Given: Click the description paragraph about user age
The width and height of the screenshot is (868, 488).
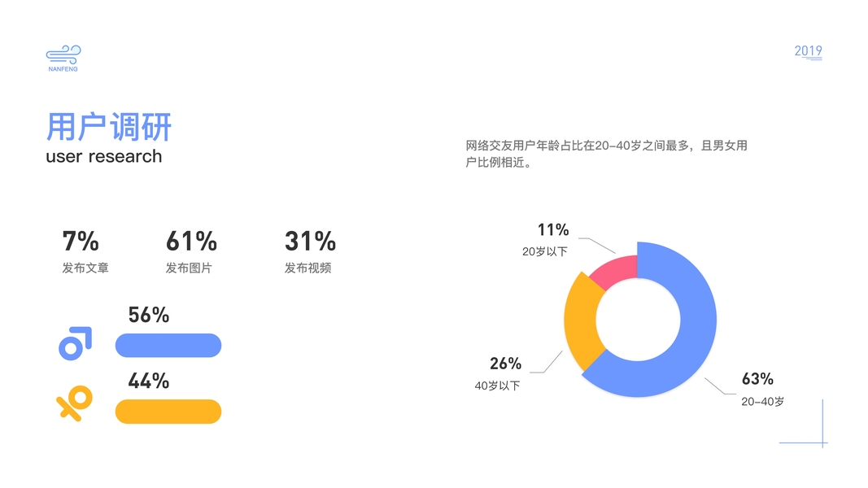Looking at the screenshot, I should tap(606, 154).
